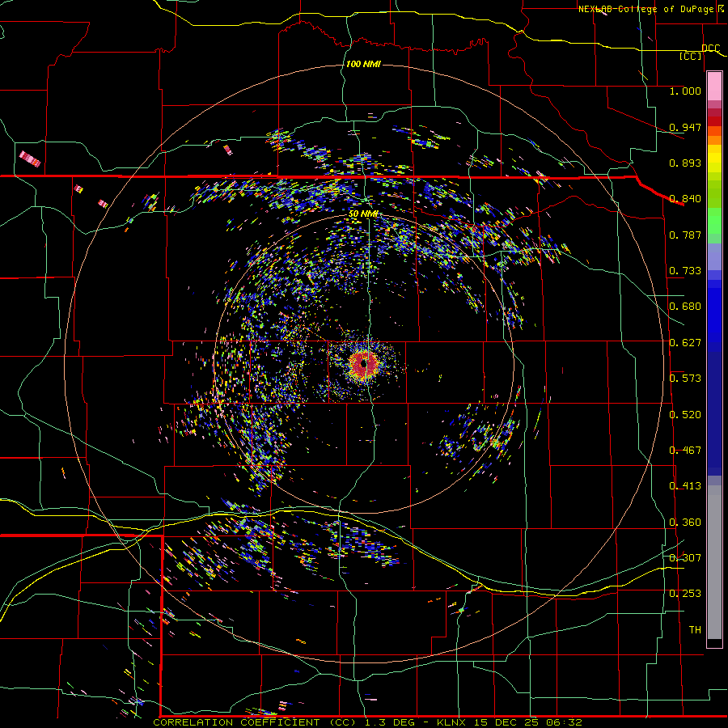This screenshot has height=728, width=728.
Task: Click the pink segment at the top of the color bar
Action: [x=714, y=86]
